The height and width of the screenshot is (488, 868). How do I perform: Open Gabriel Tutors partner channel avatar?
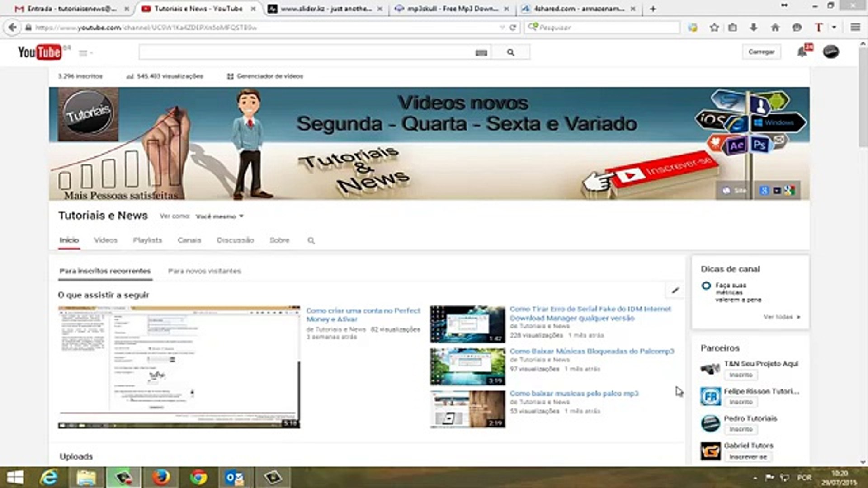click(710, 451)
